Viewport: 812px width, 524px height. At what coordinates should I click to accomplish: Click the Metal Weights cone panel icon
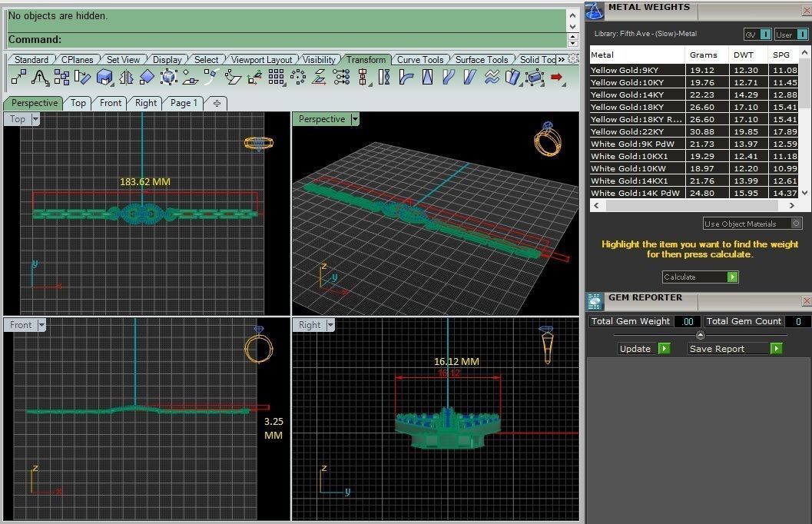coord(595,10)
